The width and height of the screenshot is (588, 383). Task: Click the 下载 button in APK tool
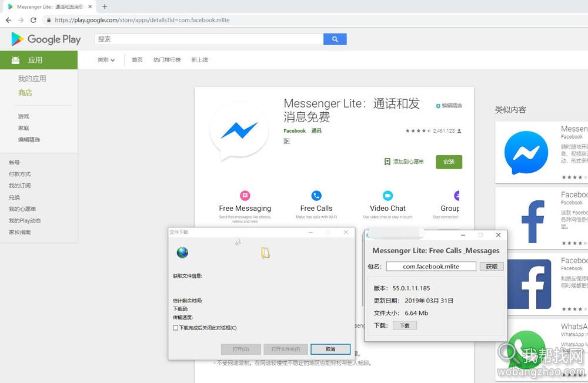[405, 325]
